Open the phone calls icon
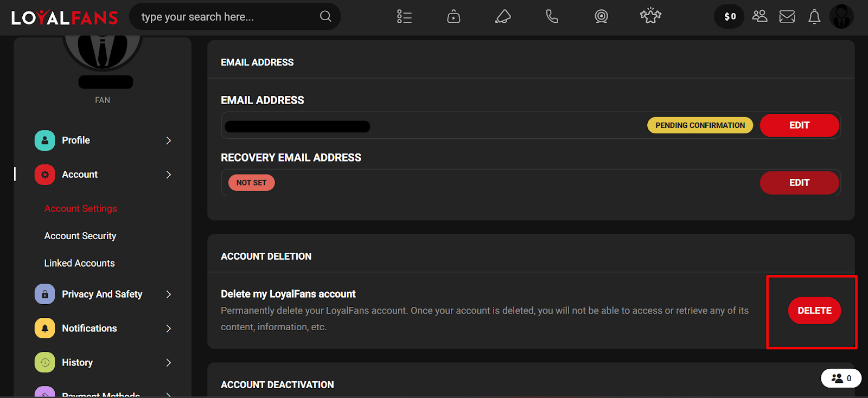The image size is (868, 398). pyautogui.click(x=552, y=17)
